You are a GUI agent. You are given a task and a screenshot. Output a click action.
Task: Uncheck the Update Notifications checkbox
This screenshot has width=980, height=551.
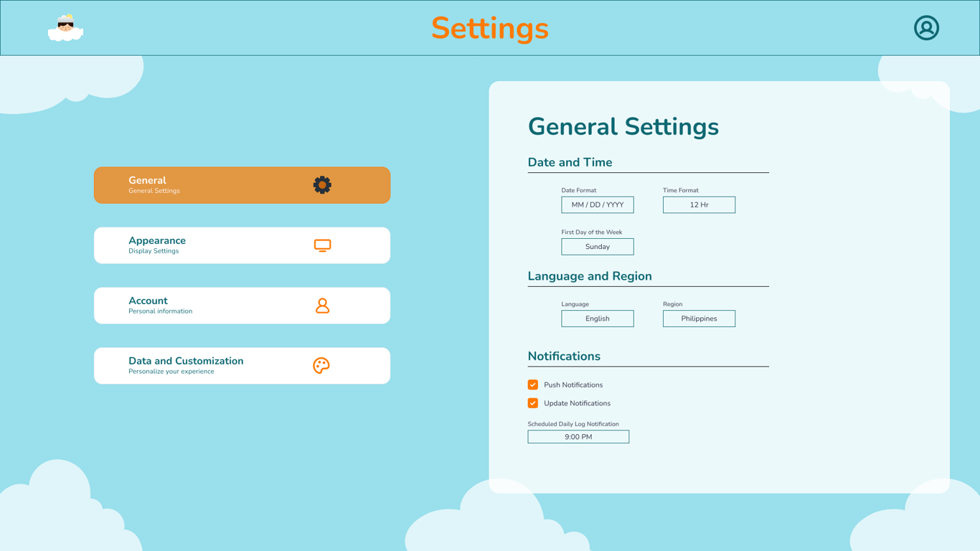[x=533, y=403]
